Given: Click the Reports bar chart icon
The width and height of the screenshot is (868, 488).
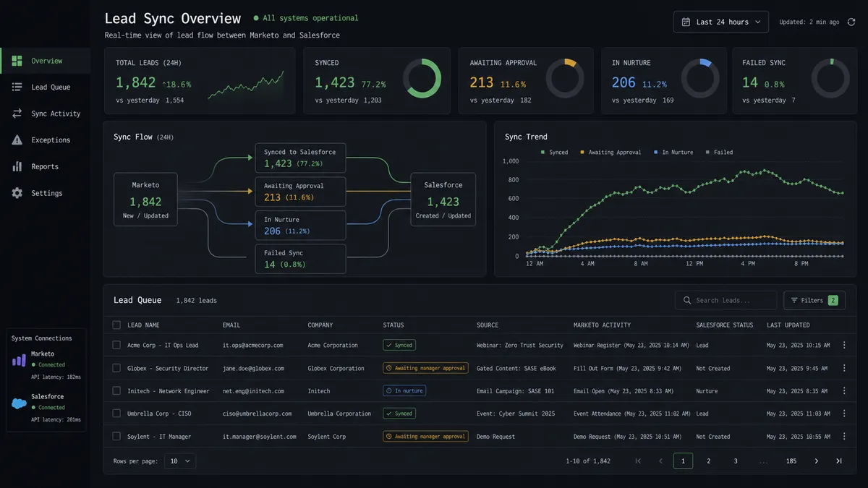Looking at the screenshot, I should (17, 166).
